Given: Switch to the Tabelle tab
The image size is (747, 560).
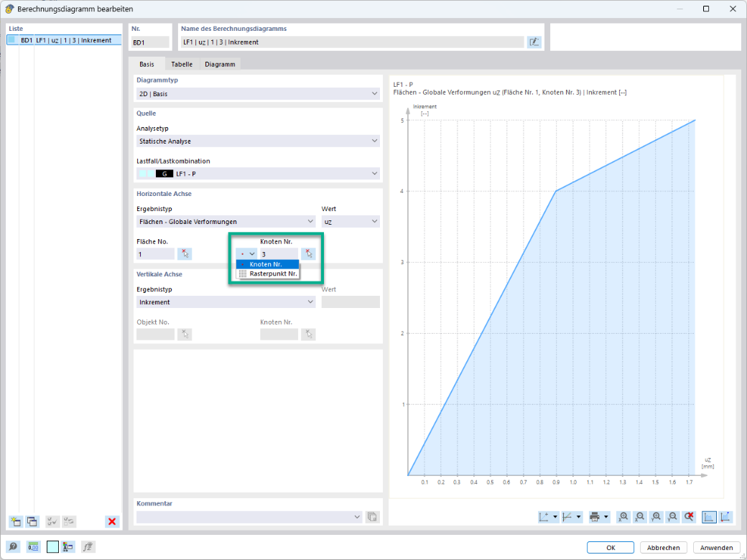Looking at the screenshot, I should (x=182, y=64).
